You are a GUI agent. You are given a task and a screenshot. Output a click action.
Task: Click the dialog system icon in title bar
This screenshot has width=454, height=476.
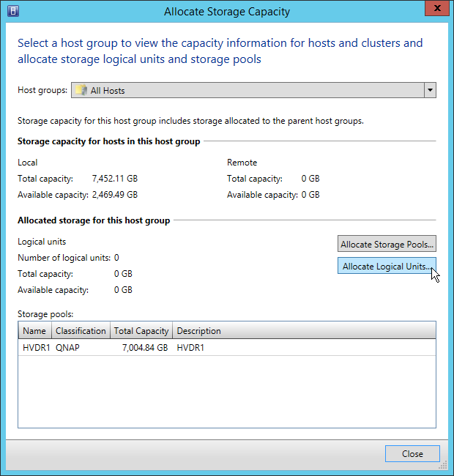[x=12, y=12]
